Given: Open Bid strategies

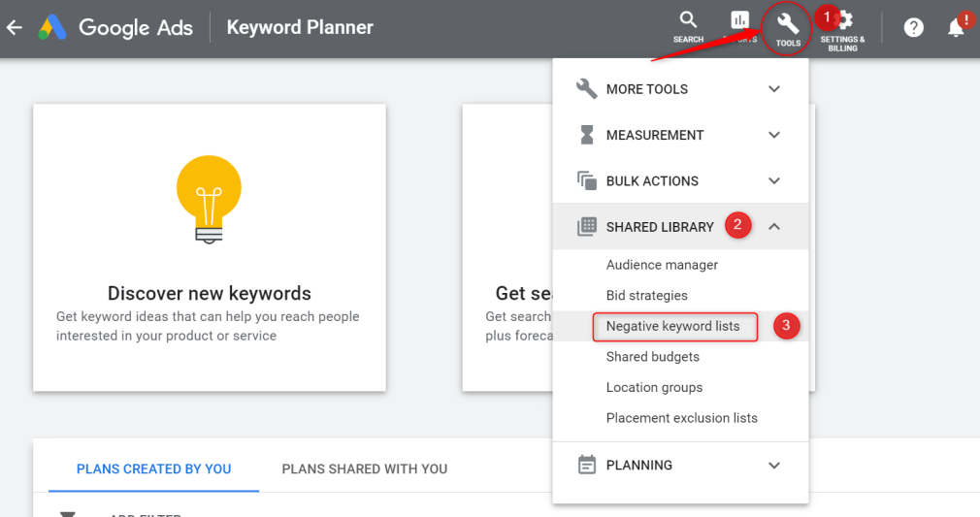Looking at the screenshot, I should (647, 295).
